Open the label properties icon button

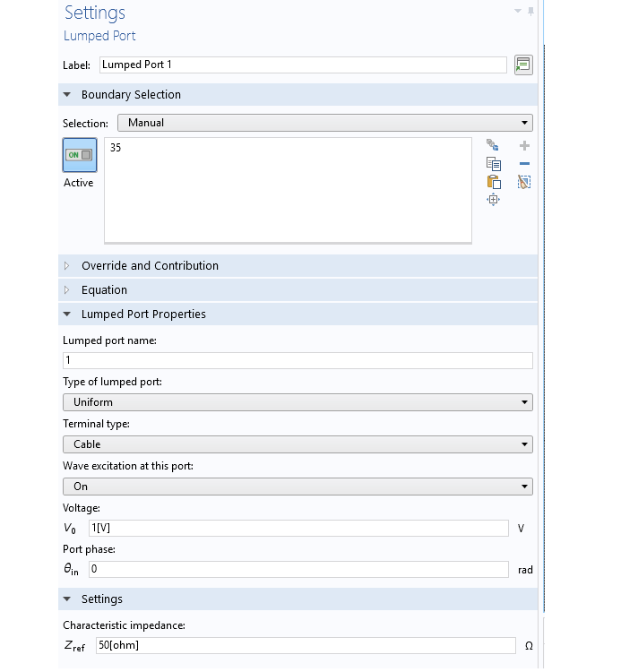click(x=523, y=65)
